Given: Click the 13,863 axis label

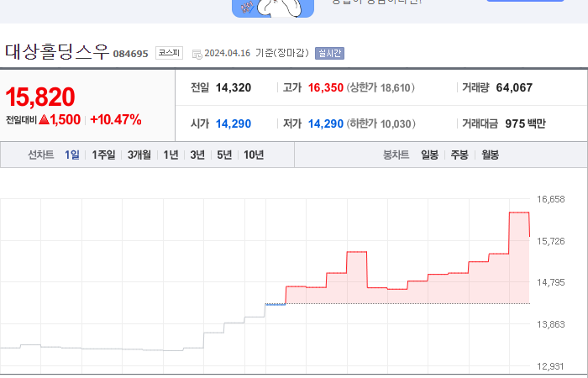Looking at the screenshot, I should 550,324.
